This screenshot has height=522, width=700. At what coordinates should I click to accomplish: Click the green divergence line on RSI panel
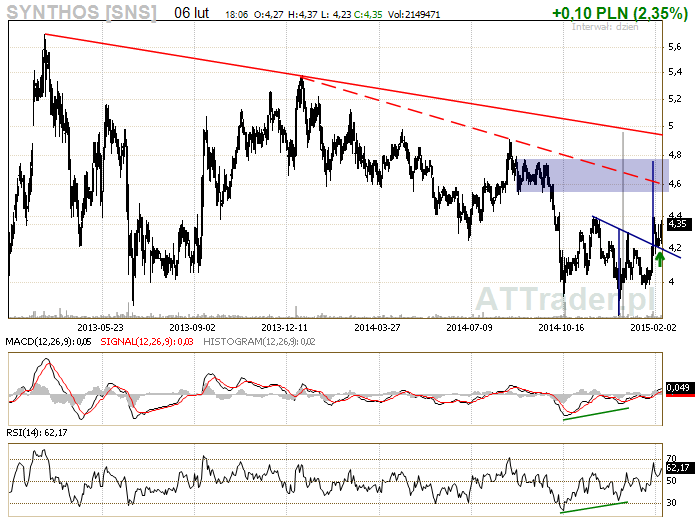[x=594, y=507]
